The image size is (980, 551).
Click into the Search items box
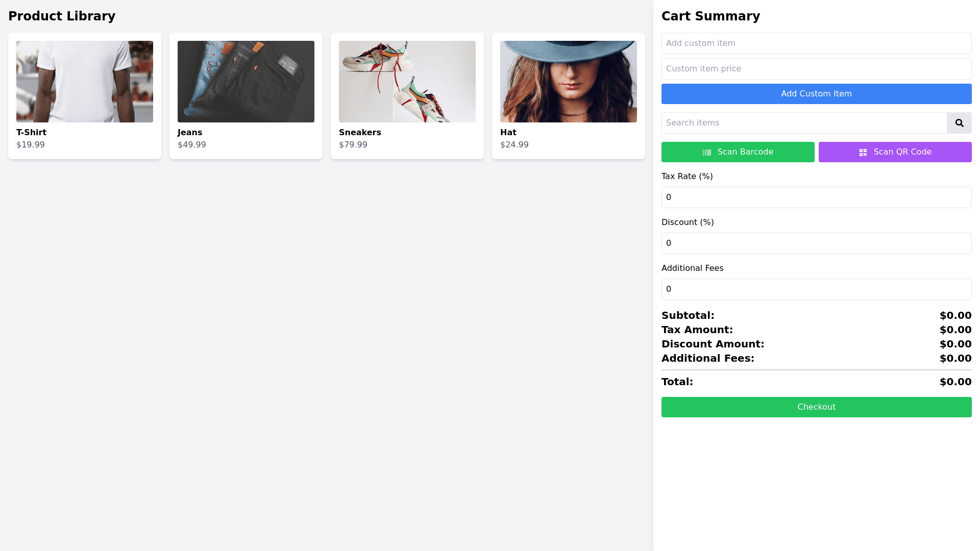[x=804, y=123]
